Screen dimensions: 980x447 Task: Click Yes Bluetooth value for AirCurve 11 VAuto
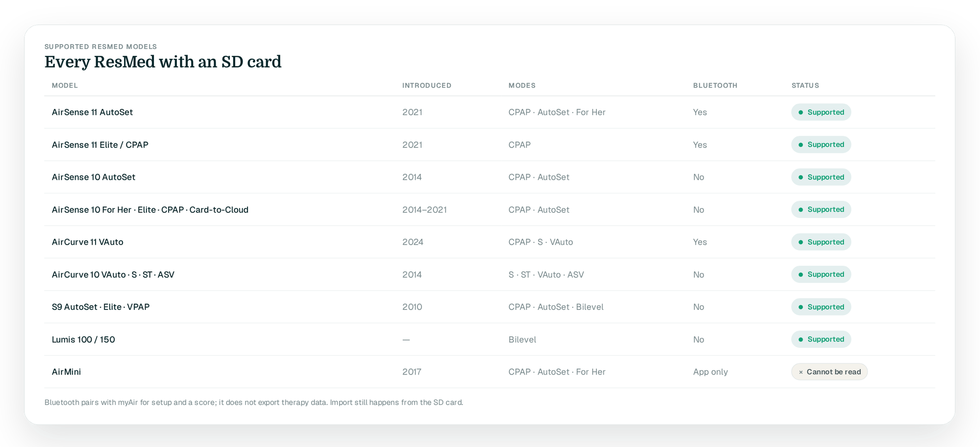[700, 242]
